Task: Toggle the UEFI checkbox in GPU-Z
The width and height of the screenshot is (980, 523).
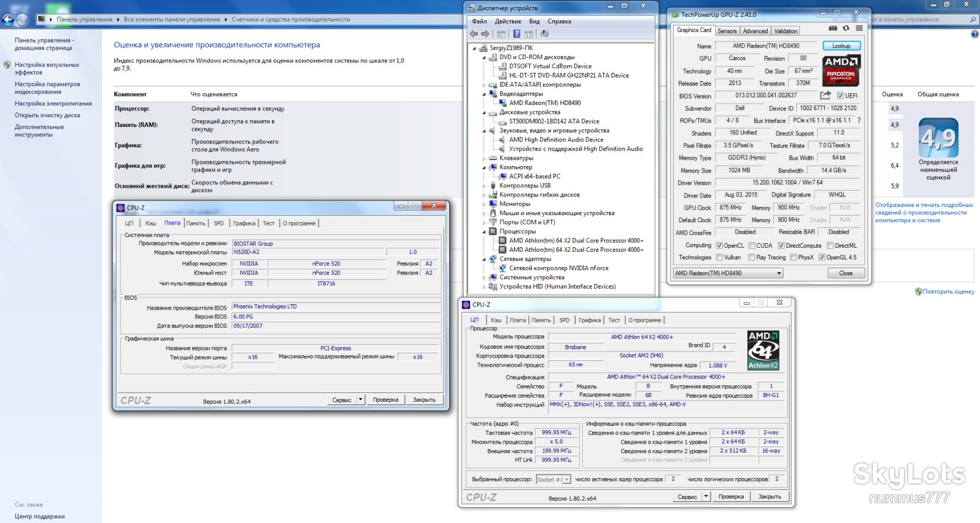Action: coord(841,96)
